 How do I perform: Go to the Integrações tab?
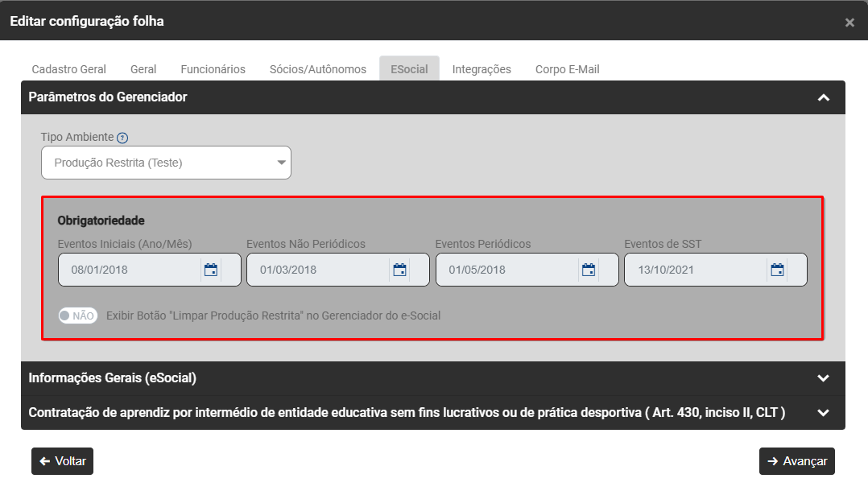coord(482,69)
